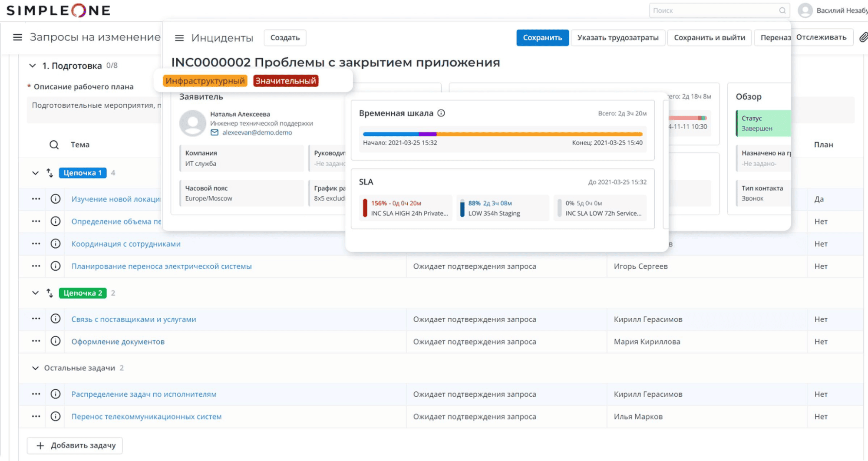Open navigation menu next to Запросы на изменение
The image size is (868, 461).
tap(17, 37)
